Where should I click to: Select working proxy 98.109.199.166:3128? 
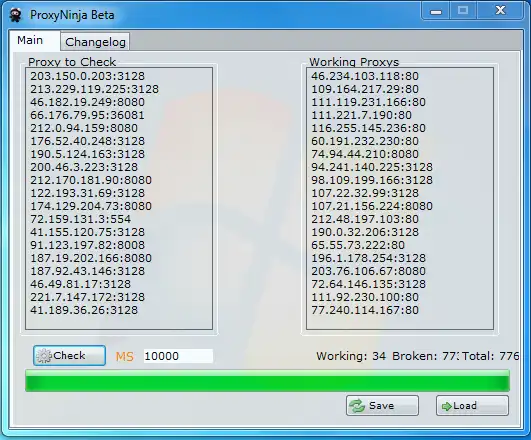point(372,180)
